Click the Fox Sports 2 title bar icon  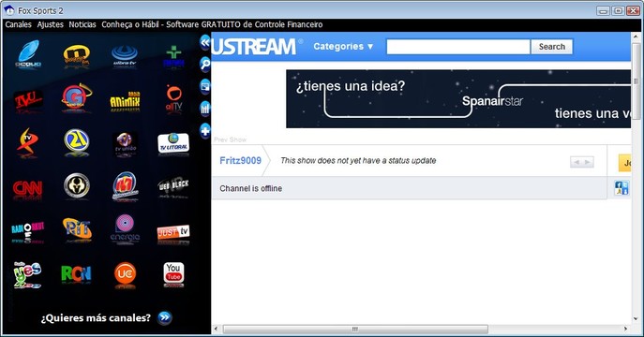pyautogui.click(x=9, y=10)
